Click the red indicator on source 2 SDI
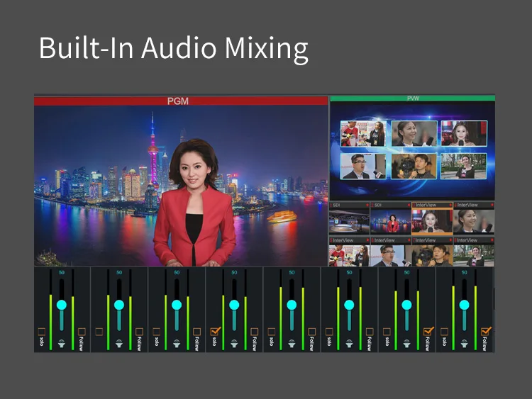 tap(409, 205)
